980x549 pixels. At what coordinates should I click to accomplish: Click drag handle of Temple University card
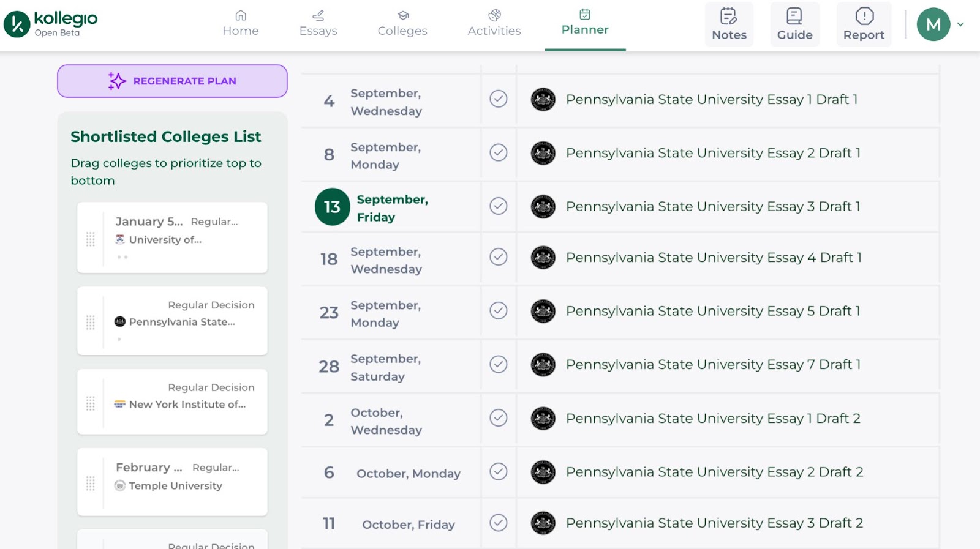[x=91, y=484]
